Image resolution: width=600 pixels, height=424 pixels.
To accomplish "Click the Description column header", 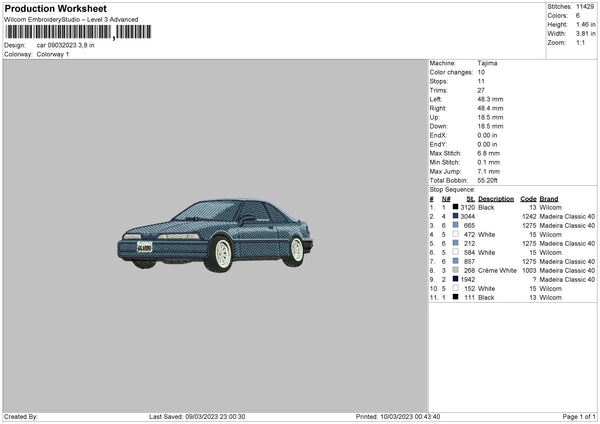I will click(x=496, y=198).
